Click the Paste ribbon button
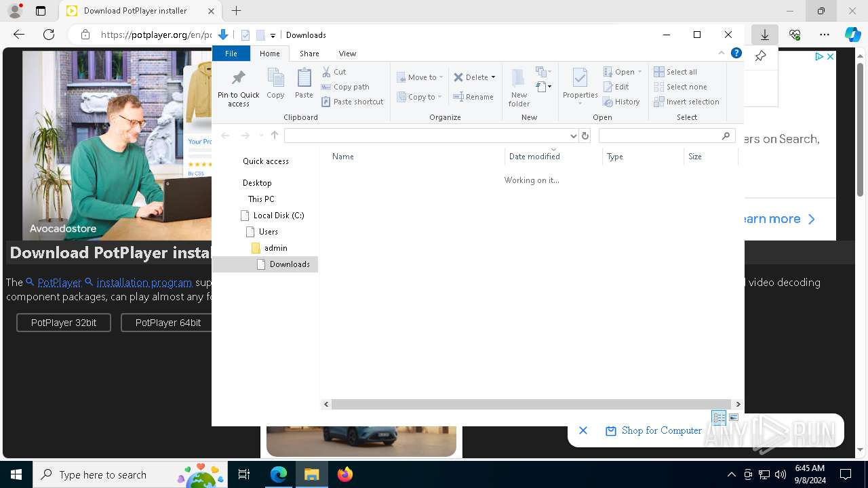The height and width of the screenshot is (488, 868). [x=304, y=84]
